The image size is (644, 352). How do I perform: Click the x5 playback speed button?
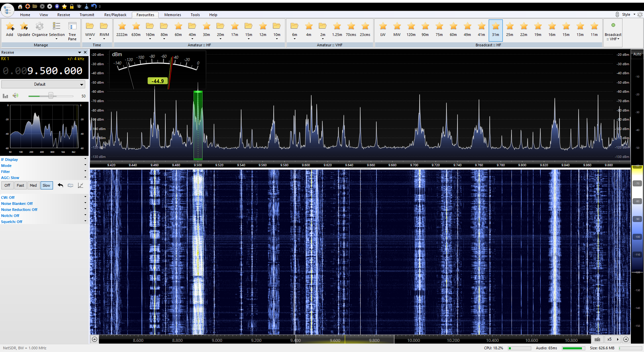click(x=609, y=339)
